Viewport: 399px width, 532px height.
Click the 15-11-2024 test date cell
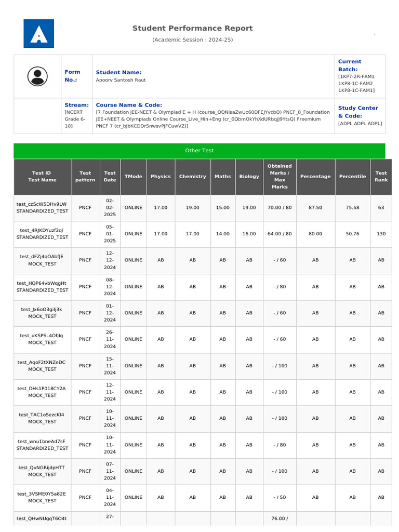[x=110, y=366]
